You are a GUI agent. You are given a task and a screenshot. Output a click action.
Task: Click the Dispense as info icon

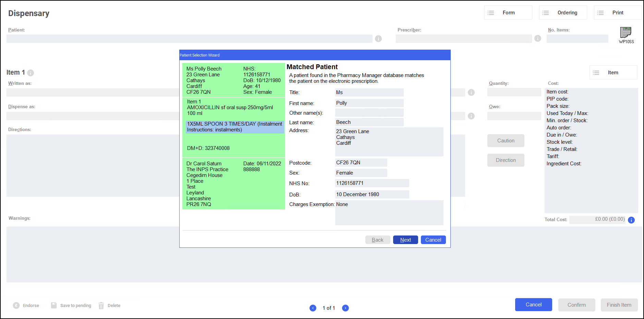click(471, 116)
